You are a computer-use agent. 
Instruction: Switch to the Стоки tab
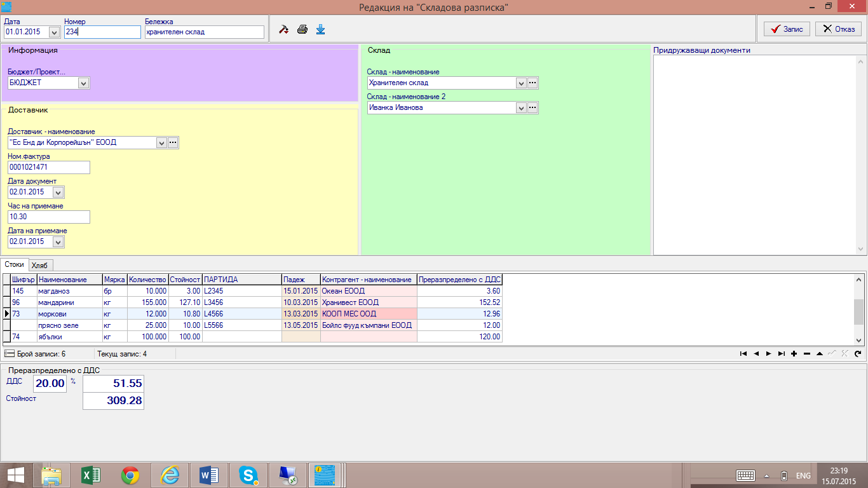[x=14, y=264]
